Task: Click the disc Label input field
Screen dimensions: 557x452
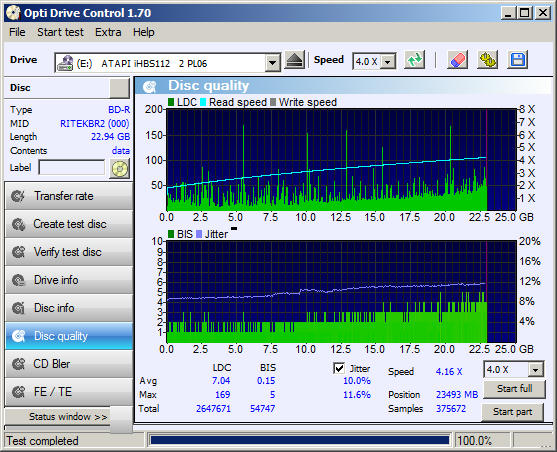Action: pos(72,168)
